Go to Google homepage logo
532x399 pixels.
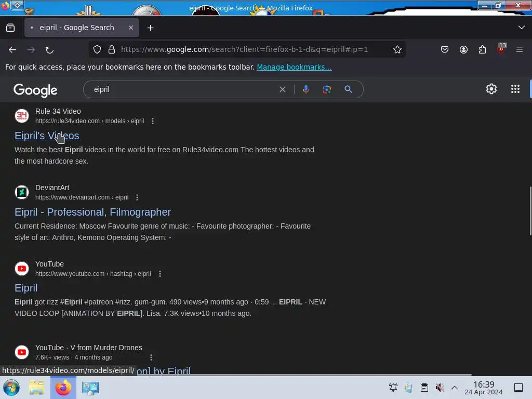click(35, 90)
